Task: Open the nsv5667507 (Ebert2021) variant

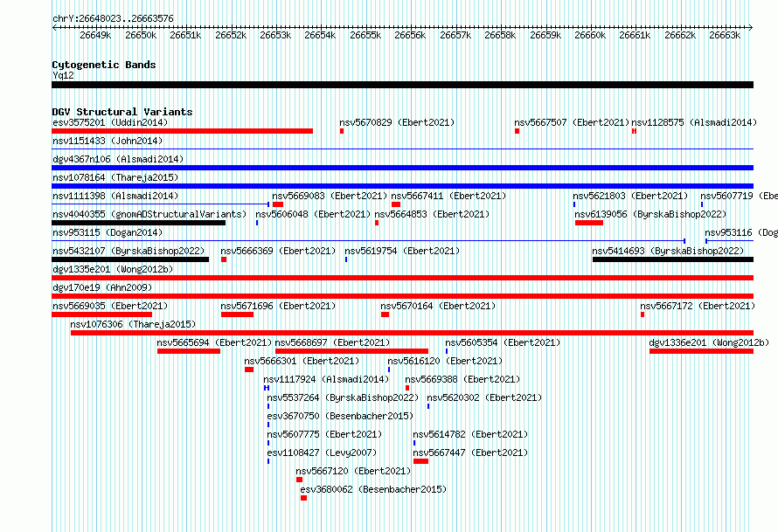Action: (572, 122)
